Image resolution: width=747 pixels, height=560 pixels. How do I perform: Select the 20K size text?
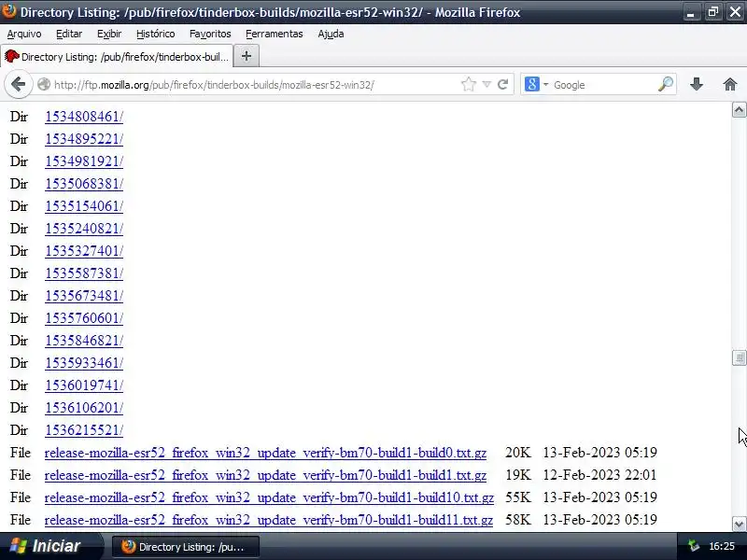coord(518,453)
